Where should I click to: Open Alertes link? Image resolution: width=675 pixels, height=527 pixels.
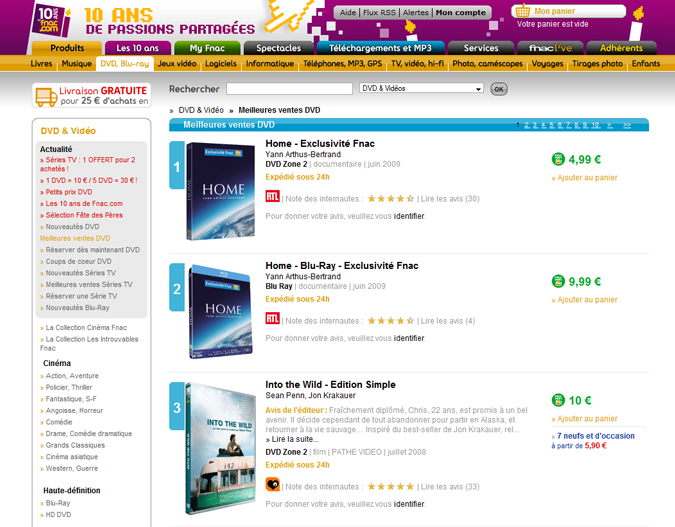coord(415,12)
